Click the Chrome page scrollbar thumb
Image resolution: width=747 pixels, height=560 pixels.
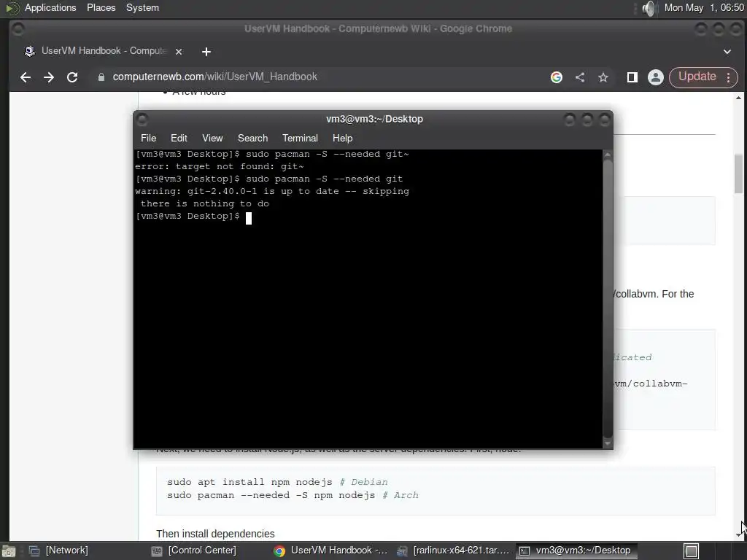coord(738,174)
